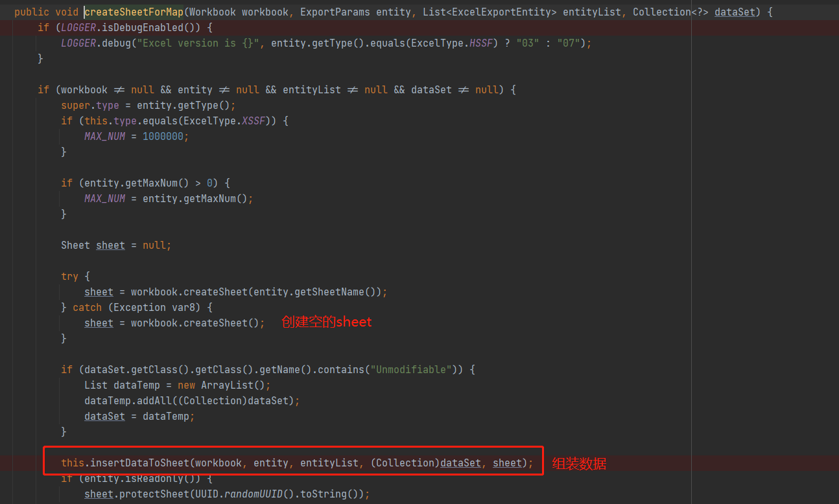The width and height of the screenshot is (839, 504).
Task: Click the 'dataSet = dataTemp;' assignment
Action: 139,416
